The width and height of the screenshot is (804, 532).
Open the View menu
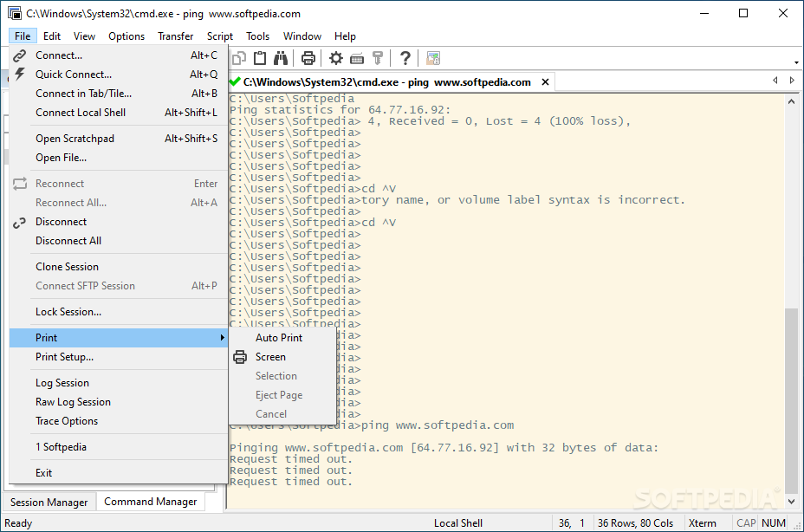click(x=84, y=36)
